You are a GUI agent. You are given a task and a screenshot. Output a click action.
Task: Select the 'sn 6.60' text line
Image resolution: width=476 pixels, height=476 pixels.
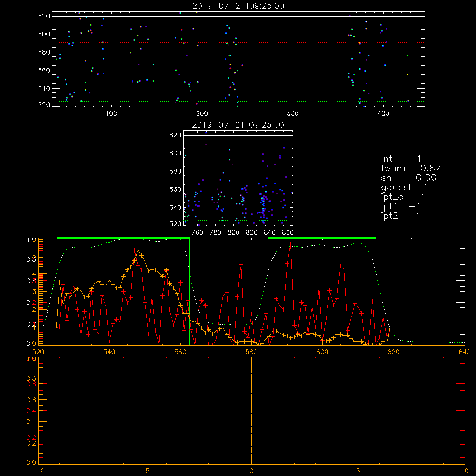(x=408, y=178)
